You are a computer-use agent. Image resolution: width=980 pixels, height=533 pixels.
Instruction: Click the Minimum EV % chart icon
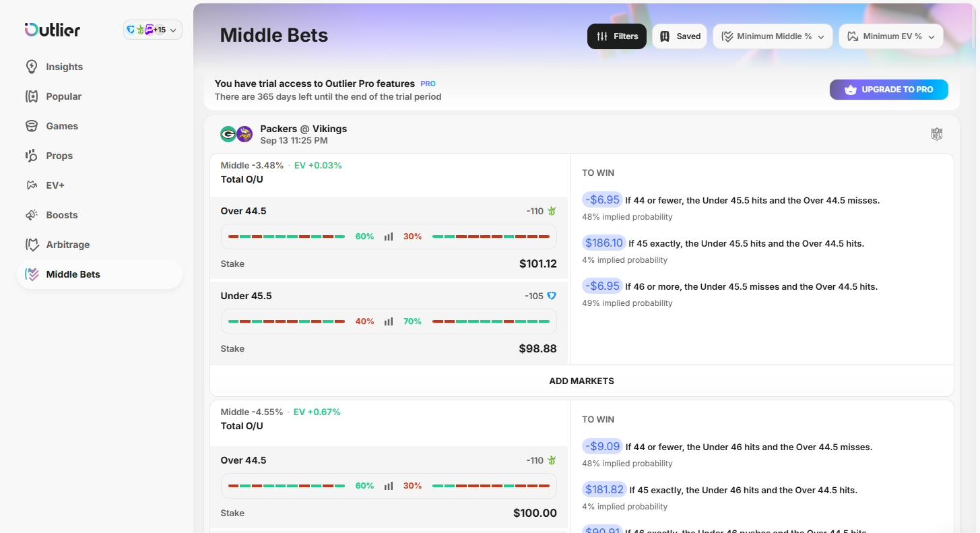pyautogui.click(x=853, y=36)
